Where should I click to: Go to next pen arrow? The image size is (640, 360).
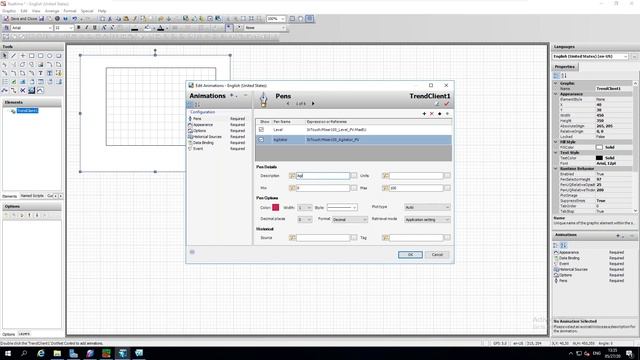[313, 104]
